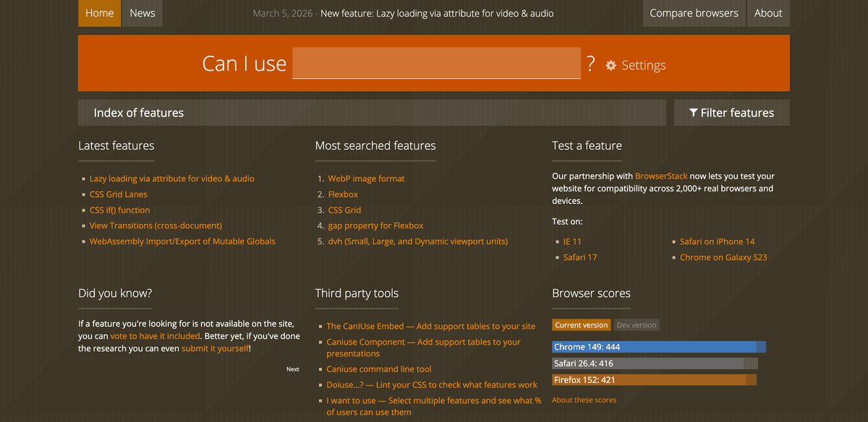868x422 pixels.
Task: Open the Doiuse CSS lint tool link
Action: pos(432,385)
